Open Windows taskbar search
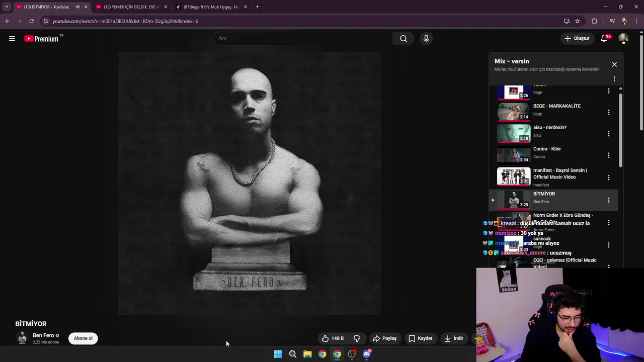Screen dimensions: 644x362 [292, 354]
